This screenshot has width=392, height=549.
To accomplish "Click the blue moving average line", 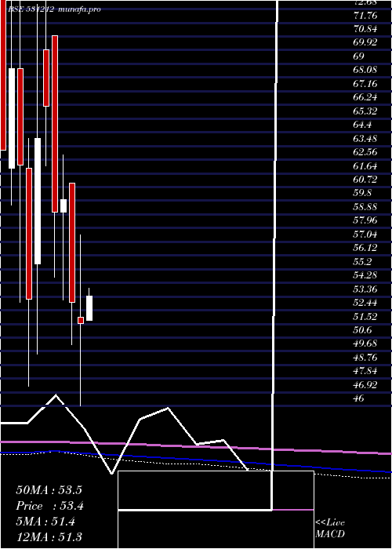I will click(196, 460).
